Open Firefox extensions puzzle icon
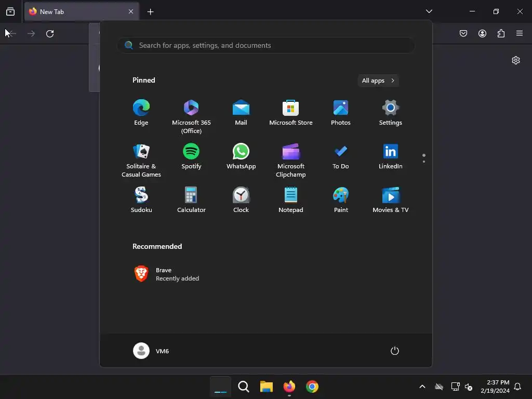 (x=501, y=33)
